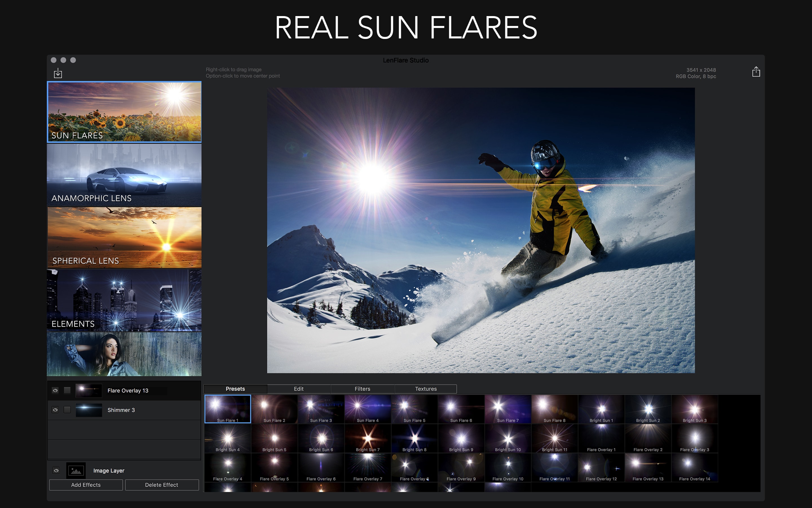Viewport: 812px width, 508px height.
Task: Select the Shimmer 3 layer thumbnail
Action: pos(89,410)
